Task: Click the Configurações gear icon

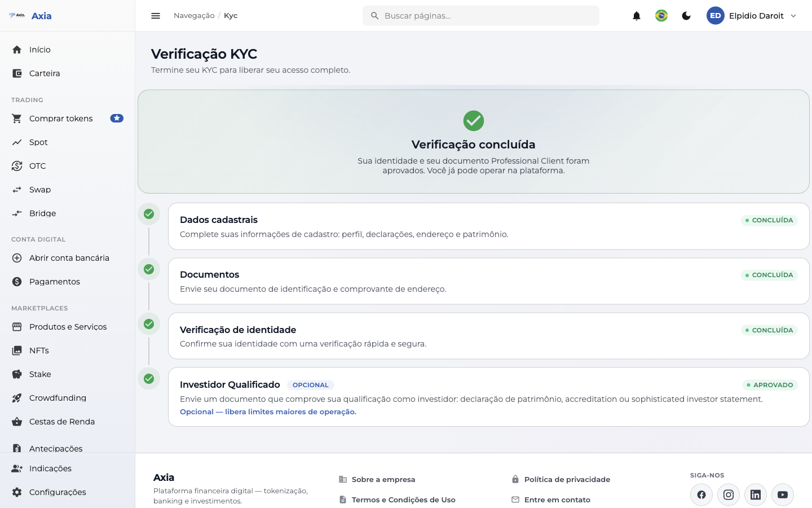Action: (x=17, y=492)
